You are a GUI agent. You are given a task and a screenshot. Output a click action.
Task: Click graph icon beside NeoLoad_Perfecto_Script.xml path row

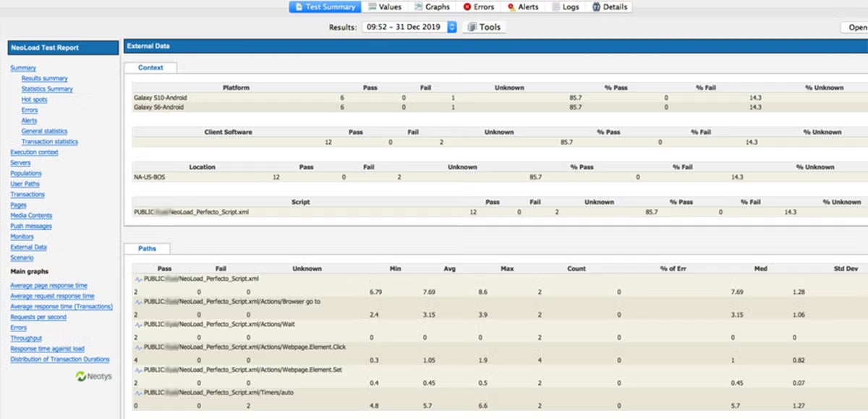pyautogui.click(x=138, y=279)
